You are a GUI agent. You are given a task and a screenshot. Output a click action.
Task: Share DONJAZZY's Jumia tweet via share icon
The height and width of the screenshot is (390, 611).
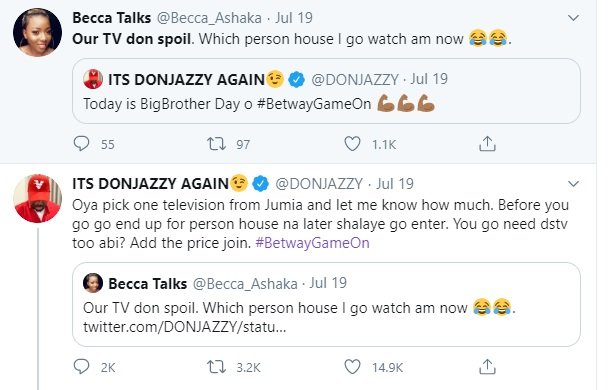[x=487, y=367]
